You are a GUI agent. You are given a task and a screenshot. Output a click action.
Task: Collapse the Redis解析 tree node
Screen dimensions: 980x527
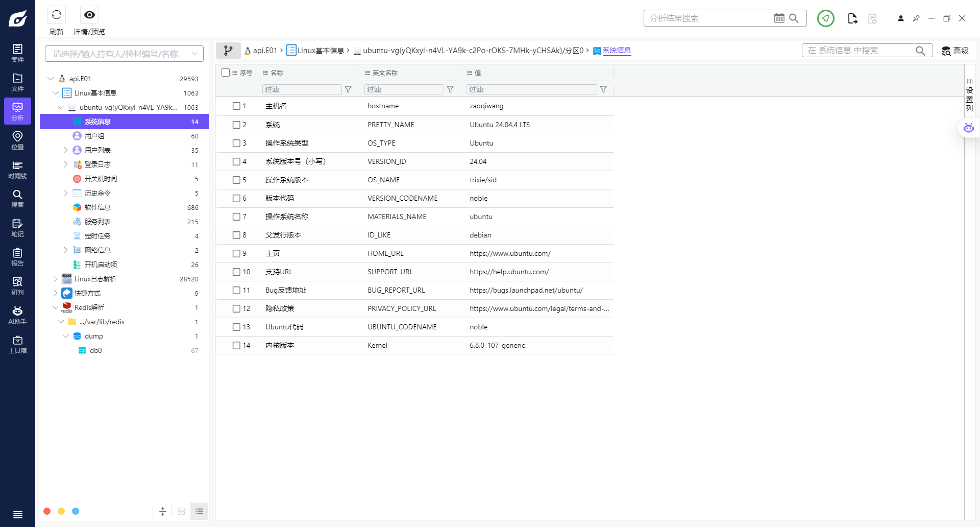point(56,307)
